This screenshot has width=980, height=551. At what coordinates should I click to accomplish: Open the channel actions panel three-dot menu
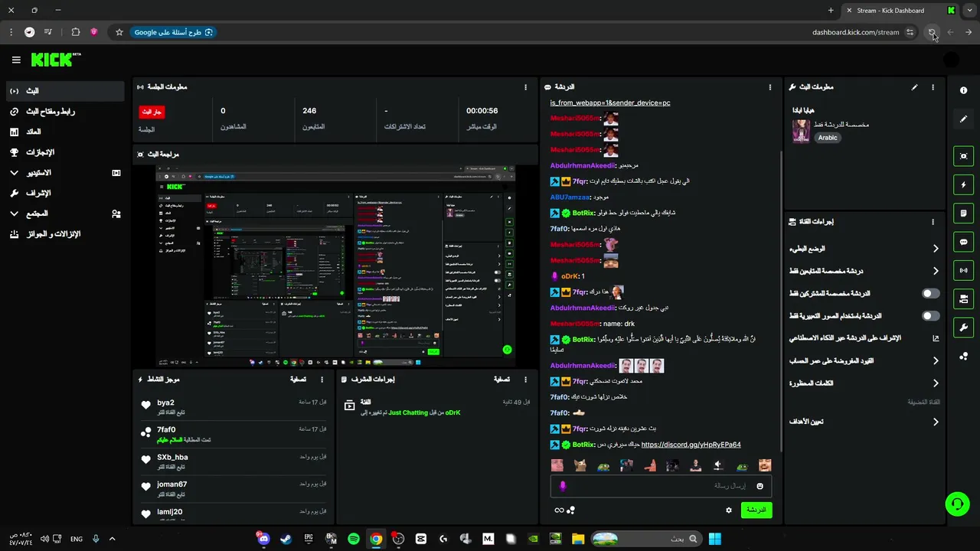click(933, 222)
